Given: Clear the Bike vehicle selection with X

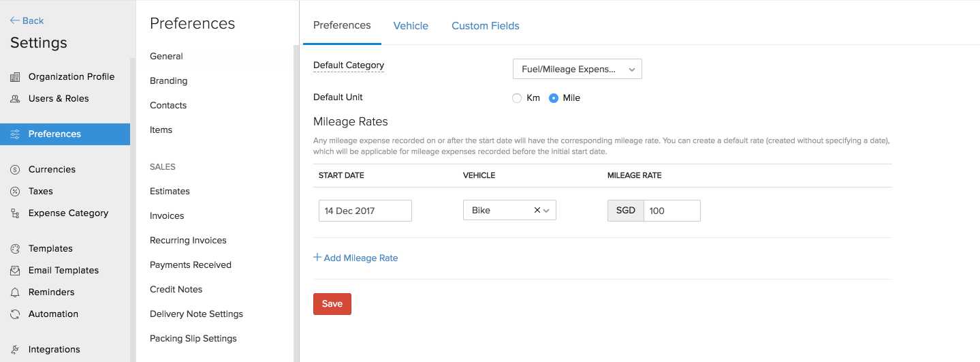Looking at the screenshot, I should click(537, 211).
